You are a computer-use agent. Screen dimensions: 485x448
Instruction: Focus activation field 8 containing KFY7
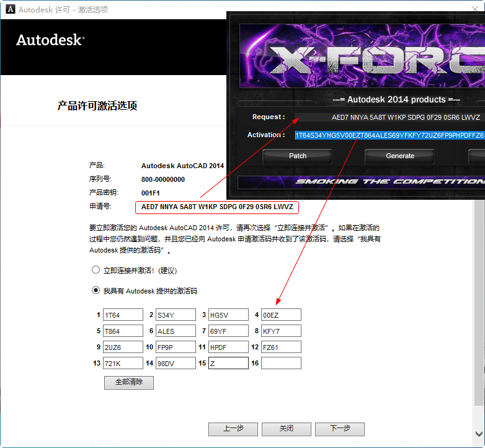(x=281, y=331)
